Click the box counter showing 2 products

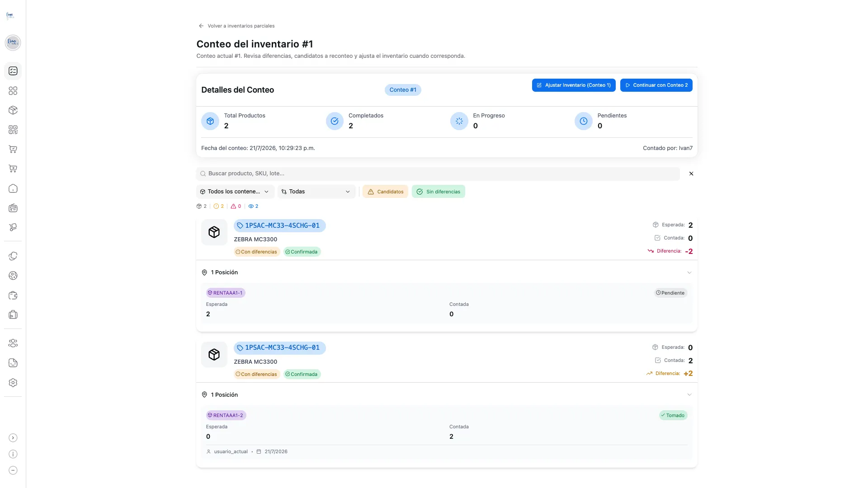pos(202,206)
